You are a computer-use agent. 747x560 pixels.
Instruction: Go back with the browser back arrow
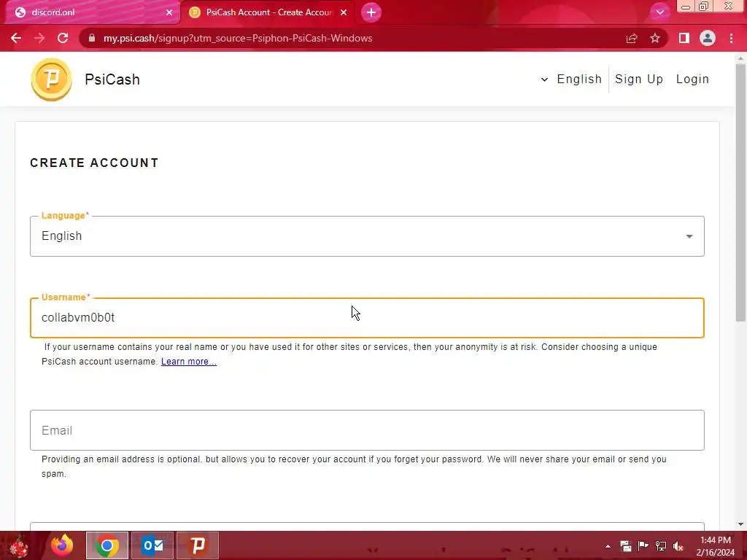(16, 38)
